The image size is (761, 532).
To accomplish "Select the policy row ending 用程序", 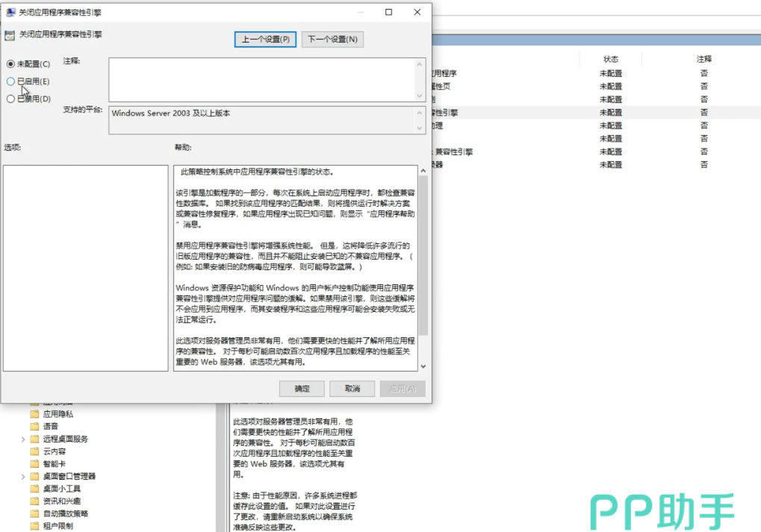I will (596, 73).
